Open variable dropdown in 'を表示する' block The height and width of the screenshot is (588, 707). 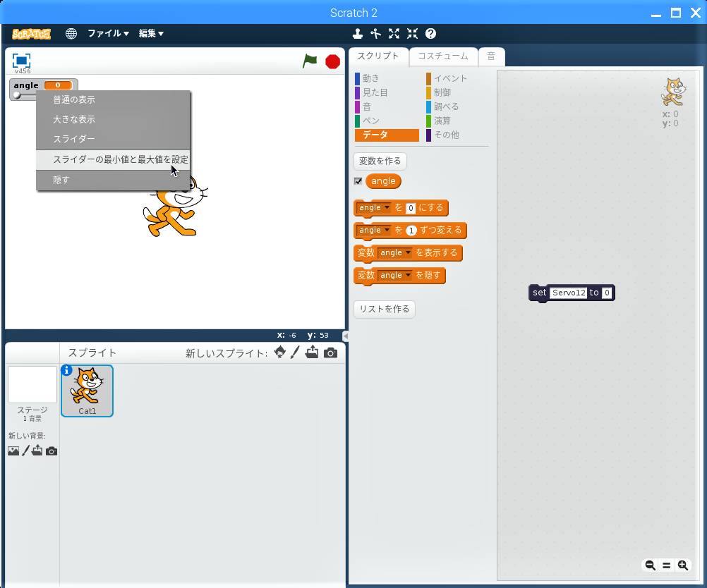coord(395,252)
